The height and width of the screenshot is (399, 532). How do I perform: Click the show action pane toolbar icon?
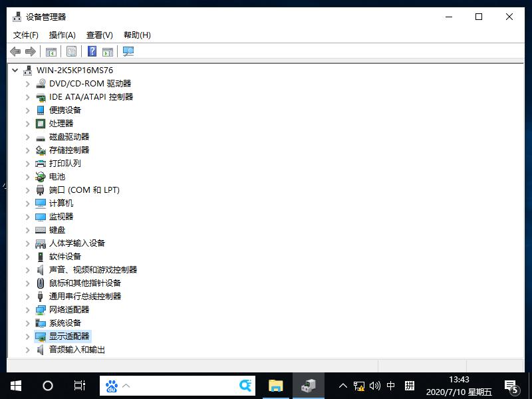pos(106,51)
